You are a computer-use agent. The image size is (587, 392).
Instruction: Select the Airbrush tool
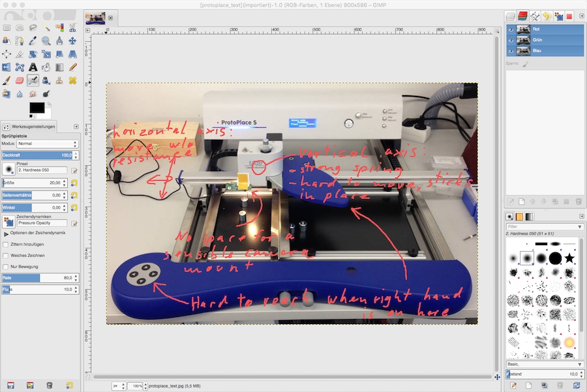tap(33, 80)
